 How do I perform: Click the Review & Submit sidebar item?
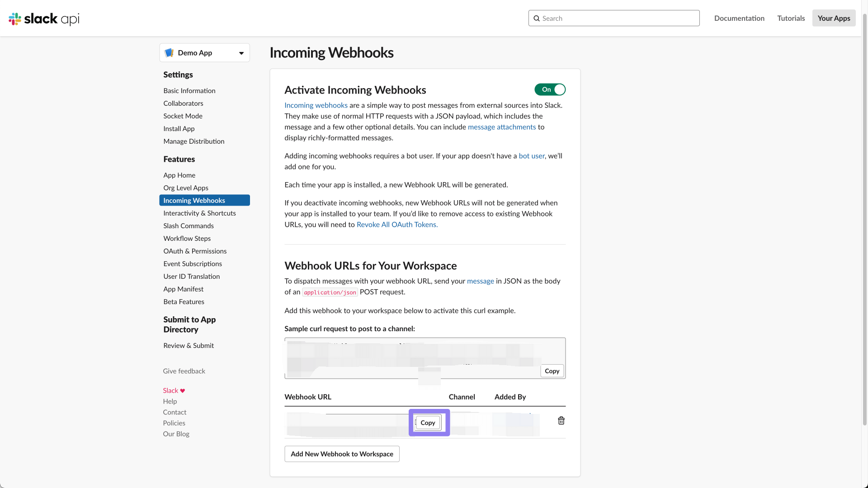[x=189, y=345]
